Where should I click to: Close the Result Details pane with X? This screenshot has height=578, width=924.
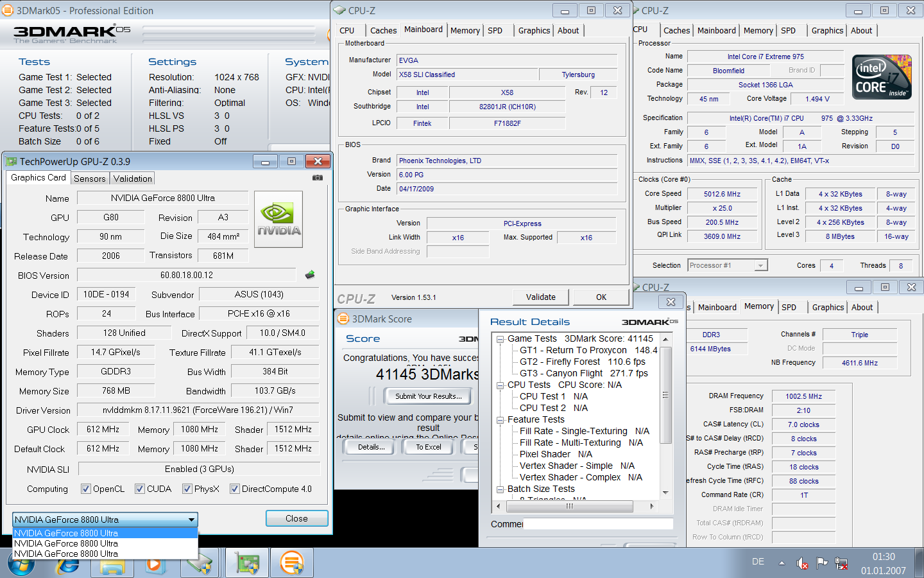[x=671, y=302]
